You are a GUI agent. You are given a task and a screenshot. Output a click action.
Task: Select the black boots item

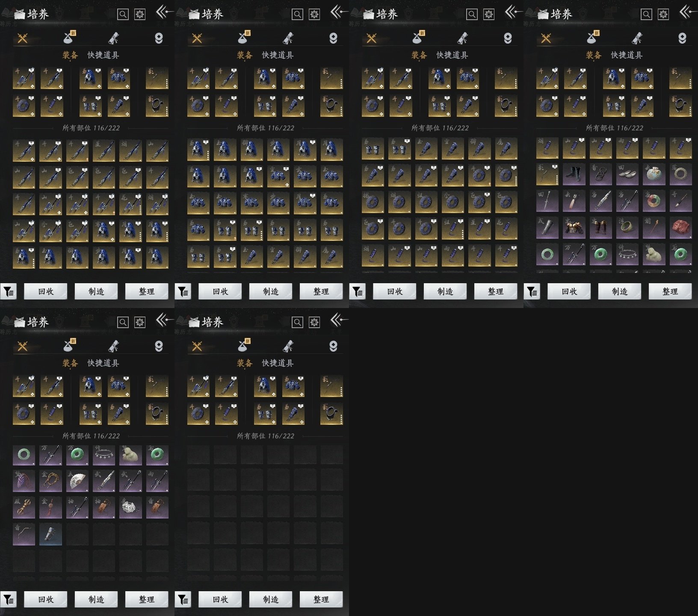click(x=574, y=174)
